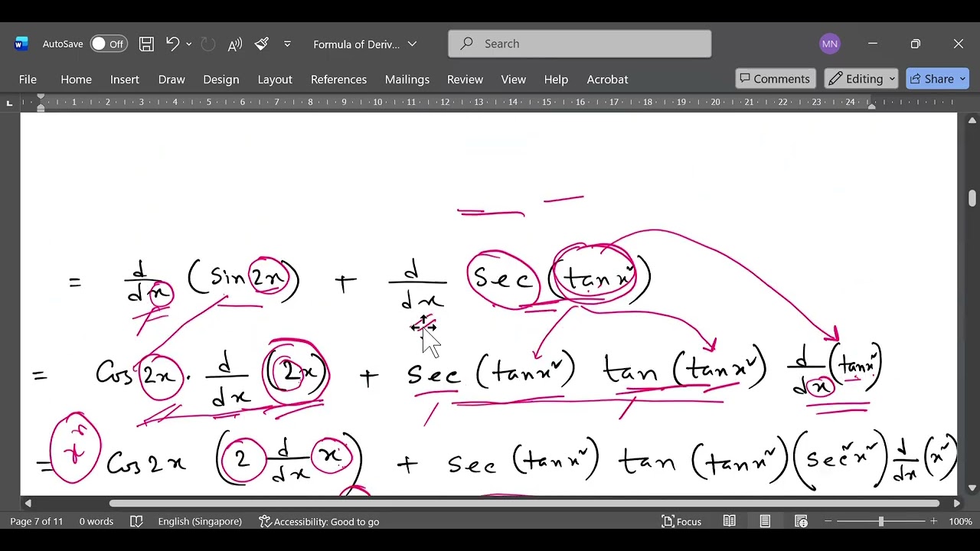Toggle the AutoSave switch
Viewport: 980px width, 551px height.
[x=108, y=44]
